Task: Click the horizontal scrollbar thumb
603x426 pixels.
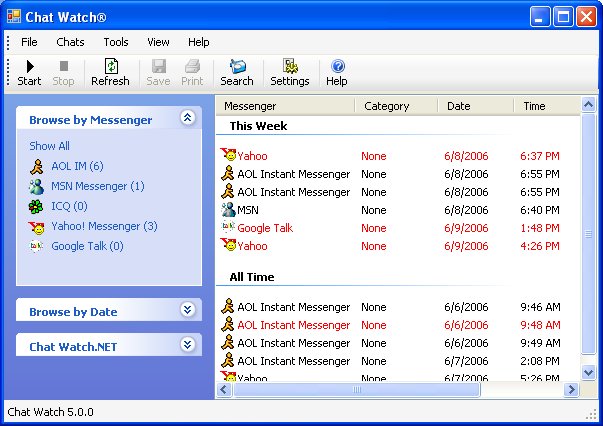Action: point(357,389)
